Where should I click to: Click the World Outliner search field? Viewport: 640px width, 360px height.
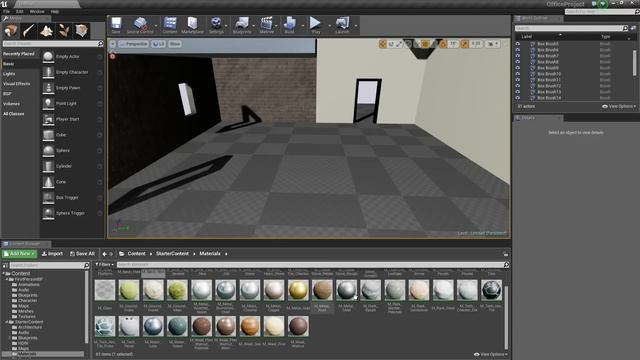(571, 28)
